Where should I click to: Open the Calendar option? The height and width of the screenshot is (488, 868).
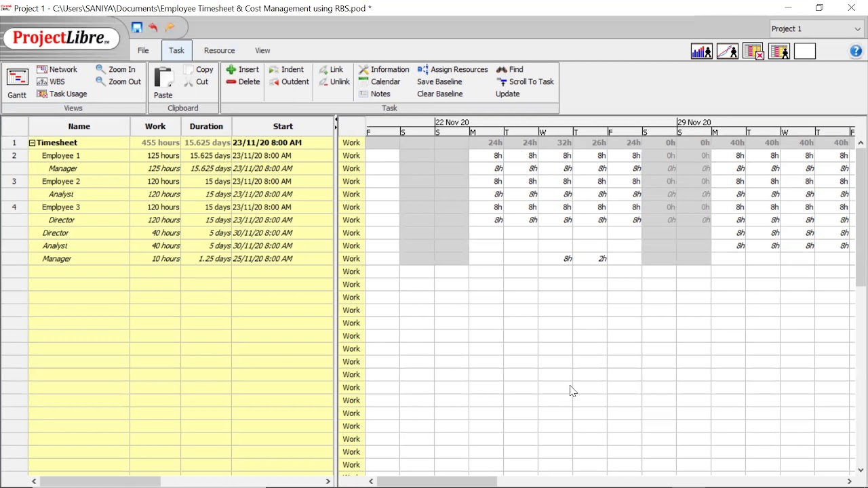pos(380,81)
